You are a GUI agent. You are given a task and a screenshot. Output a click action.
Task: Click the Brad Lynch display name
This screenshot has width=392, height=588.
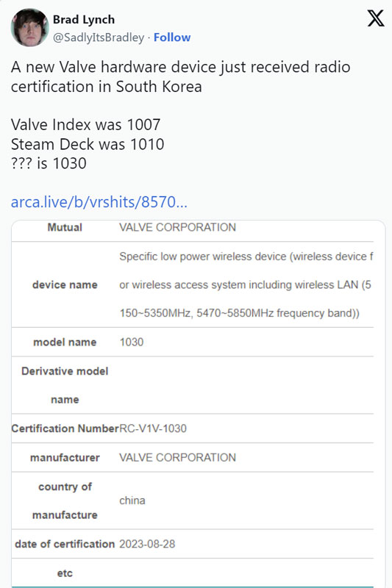click(84, 20)
